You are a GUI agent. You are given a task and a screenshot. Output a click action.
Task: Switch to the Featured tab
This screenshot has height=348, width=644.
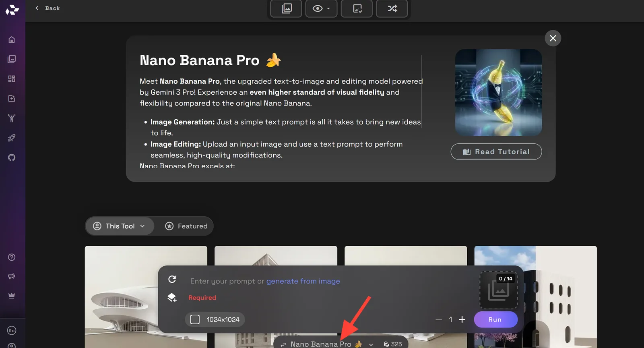pos(186,226)
